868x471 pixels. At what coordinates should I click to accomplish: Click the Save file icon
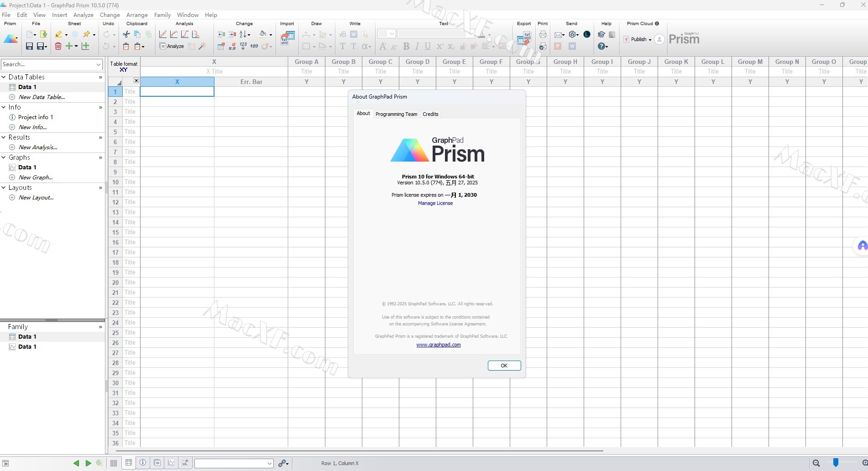(x=29, y=46)
